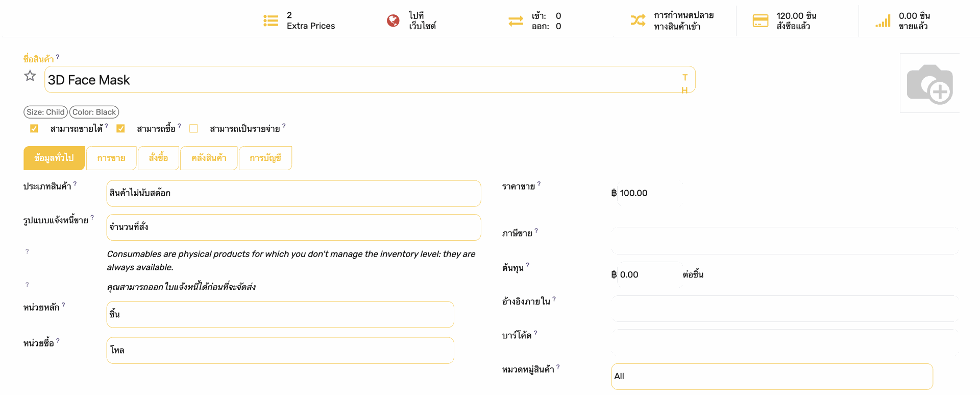Toggle the สามารถซื้อ checkbox
This screenshot has height=395, width=980.
(x=121, y=128)
